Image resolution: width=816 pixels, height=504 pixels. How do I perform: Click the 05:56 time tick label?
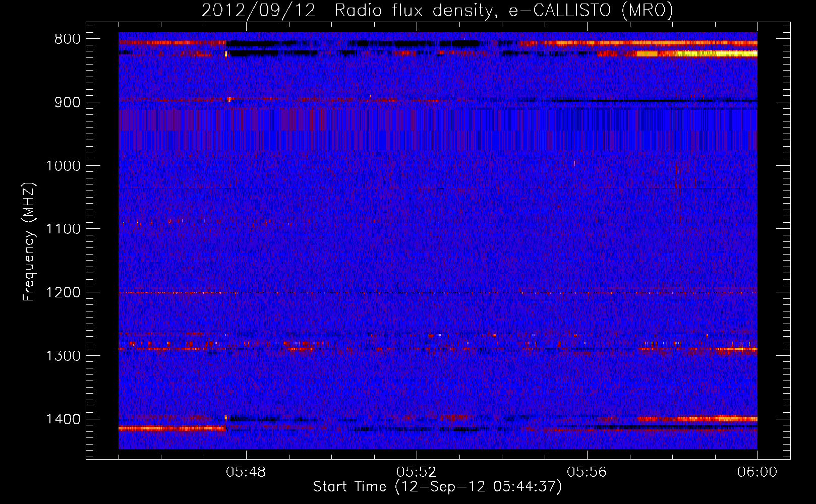(x=587, y=472)
